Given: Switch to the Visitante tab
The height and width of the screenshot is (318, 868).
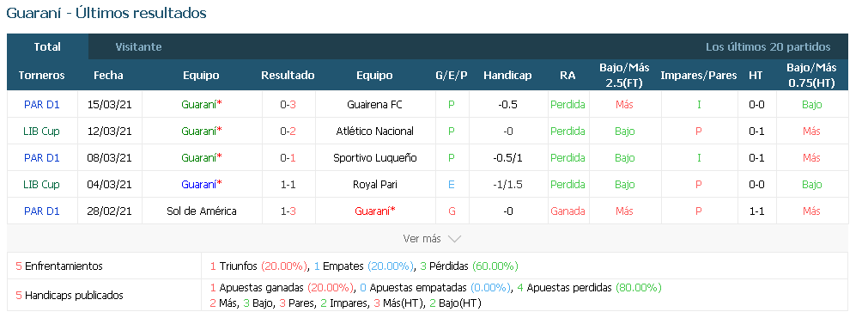Looking at the screenshot, I should pyautogui.click(x=138, y=47).
